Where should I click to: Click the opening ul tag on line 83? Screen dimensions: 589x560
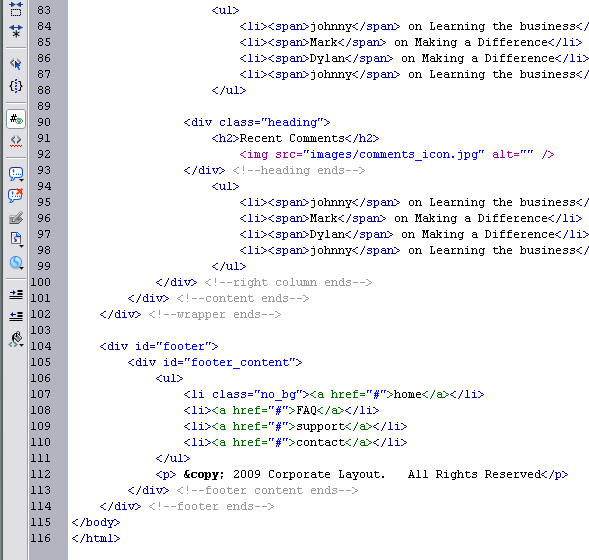225,11
